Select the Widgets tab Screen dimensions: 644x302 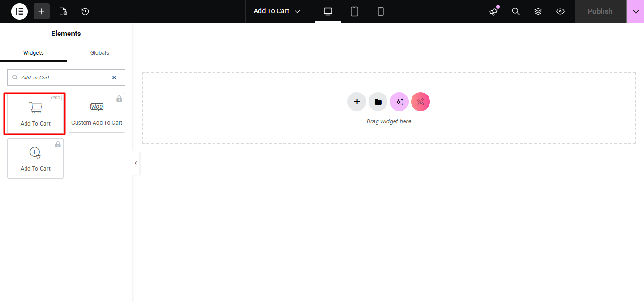(34, 53)
